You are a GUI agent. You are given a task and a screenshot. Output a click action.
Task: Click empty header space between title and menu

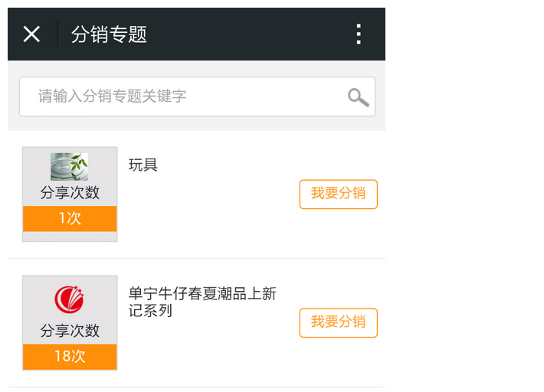pos(245,34)
